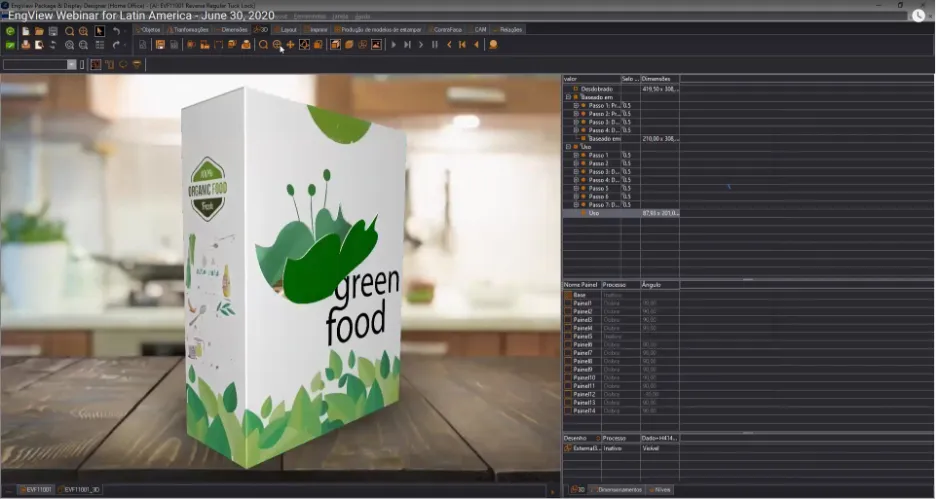Click the orange plus pan icon
Viewport: 936px width, 499px height.
290,45
